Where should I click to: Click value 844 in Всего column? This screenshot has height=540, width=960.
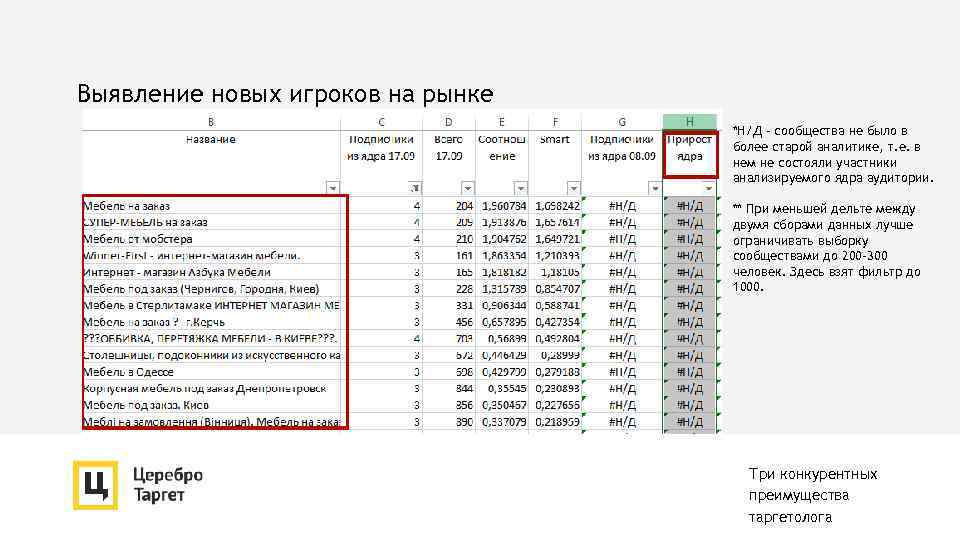464,388
